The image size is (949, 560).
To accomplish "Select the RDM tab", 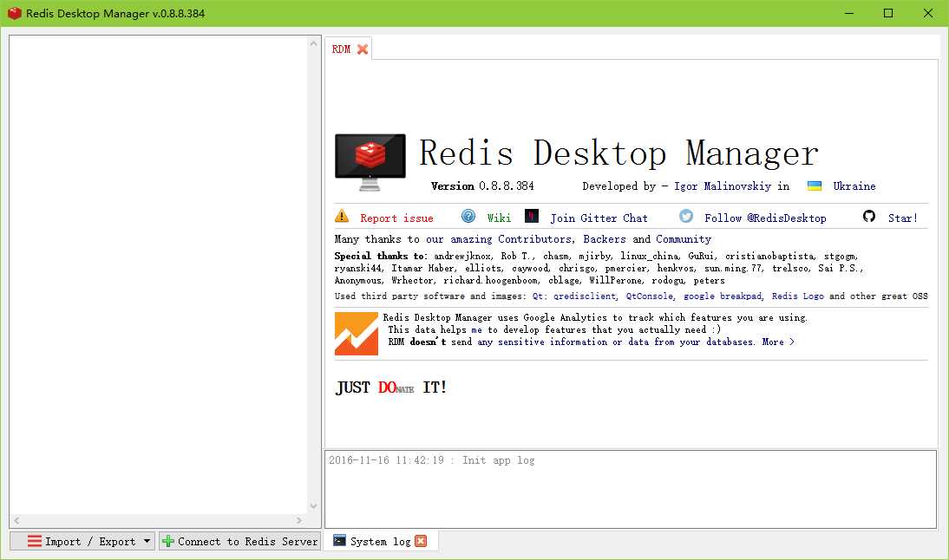I will pyautogui.click(x=348, y=49).
